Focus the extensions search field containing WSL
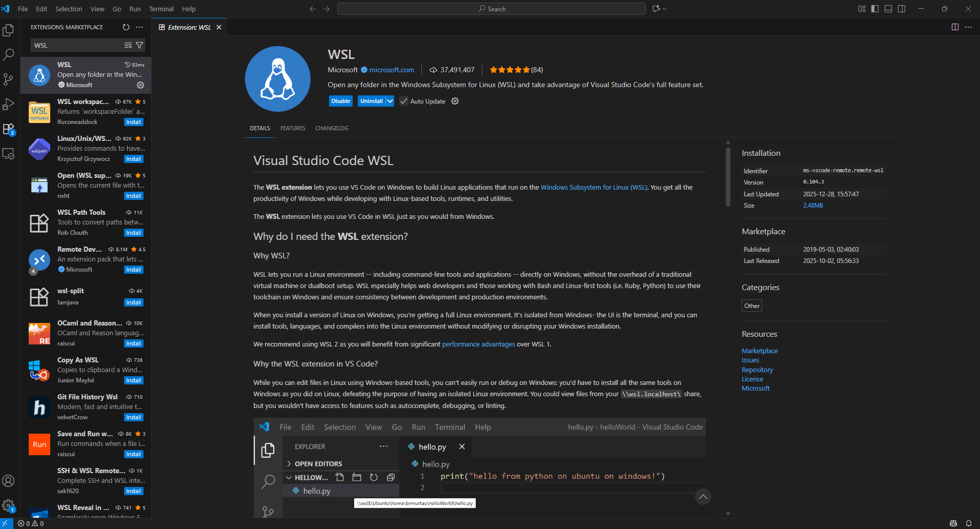Viewport: 980px width, 529px height. pos(77,46)
